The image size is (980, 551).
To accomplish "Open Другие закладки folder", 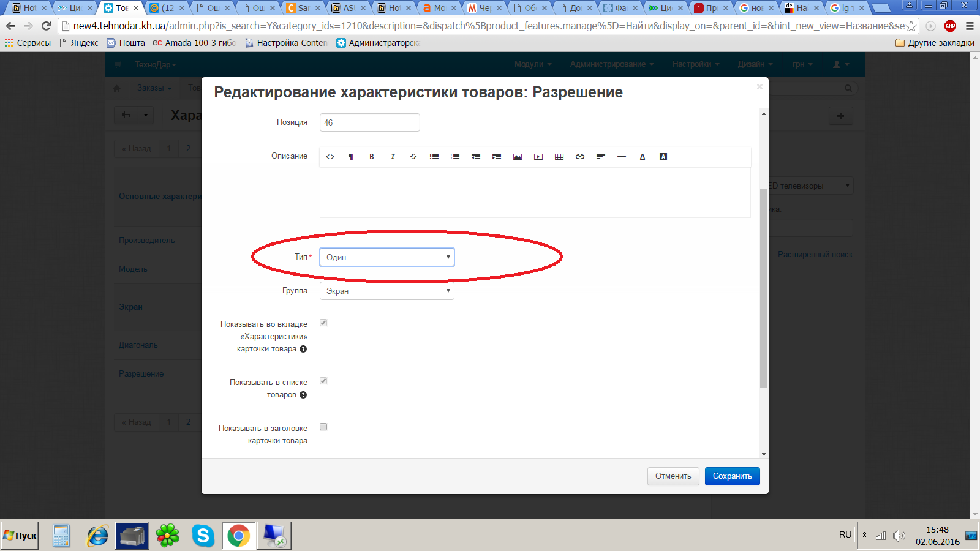I will coord(935,43).
